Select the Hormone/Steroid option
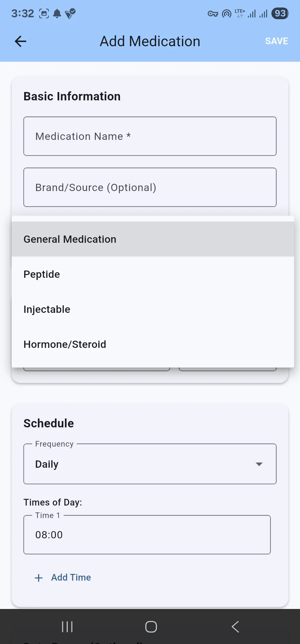This screenshot has height=644, width=300. [153, 344]
